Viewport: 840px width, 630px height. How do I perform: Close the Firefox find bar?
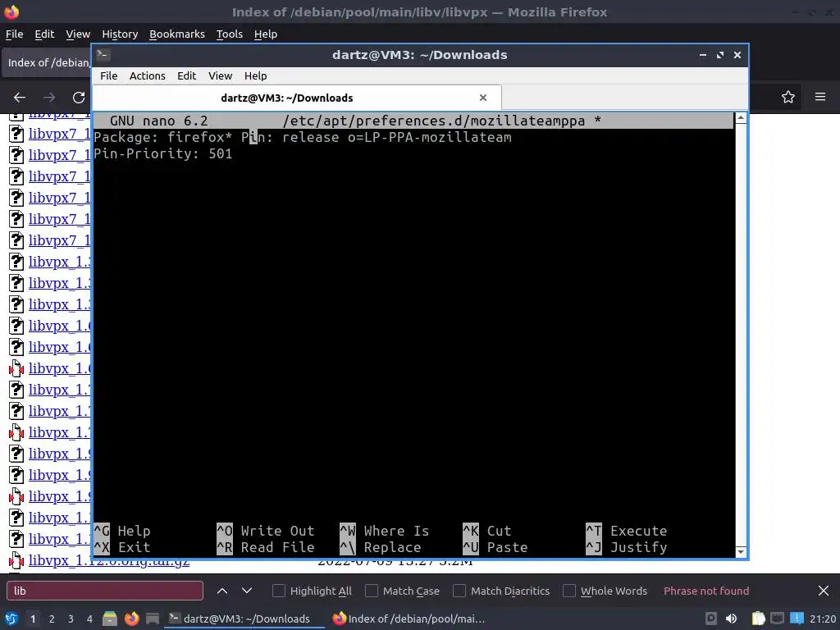coord(824,591)
